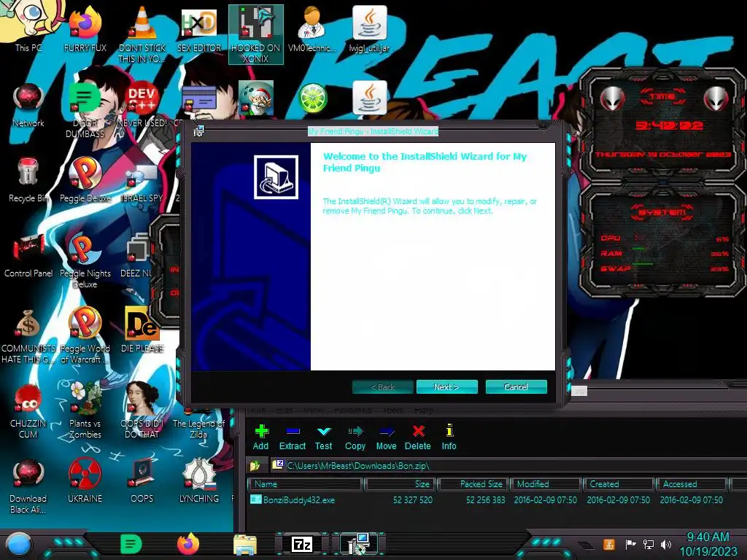Screen dimensions: 747x560
Task: Click Test in the 7-Zip toolbar
Action: [x=323, y=437]
